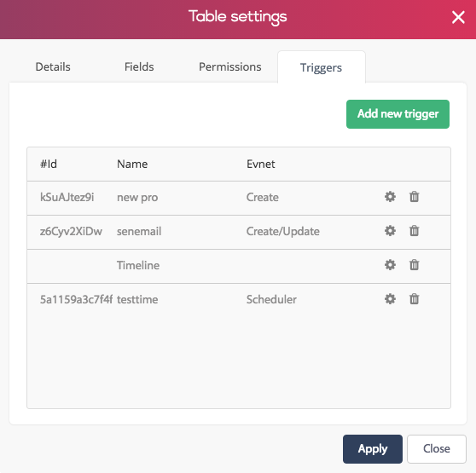Image resolution: width=476 pixels, height=473 pixels.
Task: Delete the testtime Scheduler trigger
Action: pos(414,299)
